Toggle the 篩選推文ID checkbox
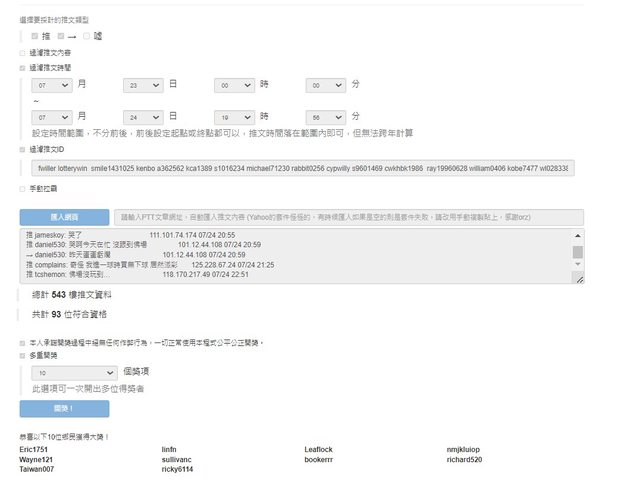Screen dimensions: 640x486 [x=23, y=149]
